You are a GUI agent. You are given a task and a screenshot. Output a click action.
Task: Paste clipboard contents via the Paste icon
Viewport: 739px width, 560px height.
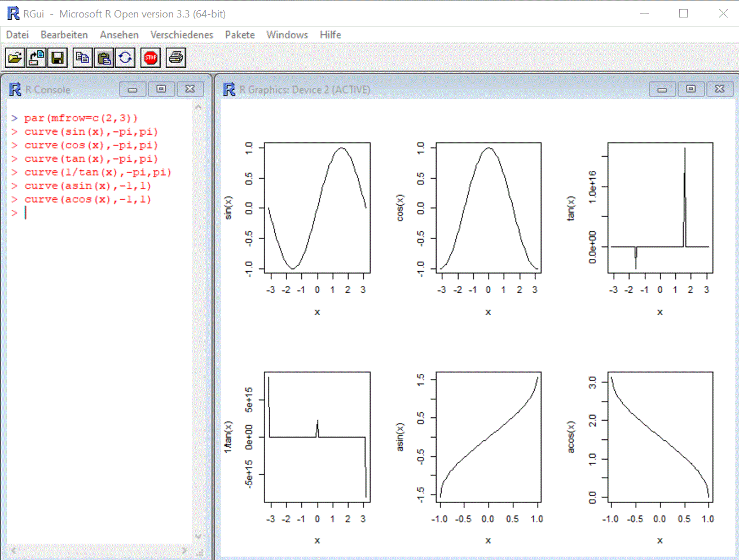[x=104, y=58]
